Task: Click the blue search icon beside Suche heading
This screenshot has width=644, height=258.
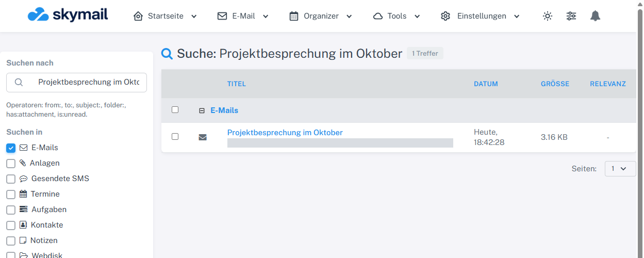Action: (167, 53)
